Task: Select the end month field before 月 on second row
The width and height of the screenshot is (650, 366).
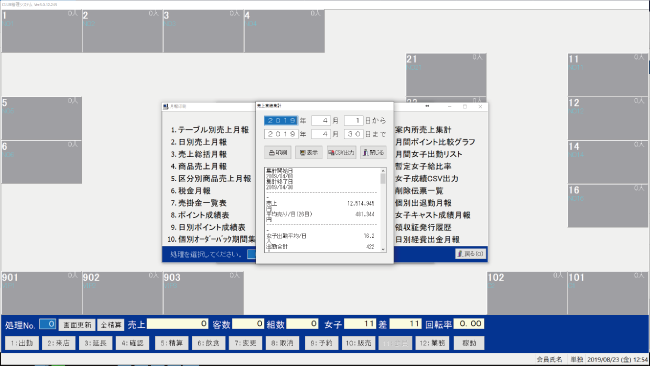Action: [x=321, y=134]
